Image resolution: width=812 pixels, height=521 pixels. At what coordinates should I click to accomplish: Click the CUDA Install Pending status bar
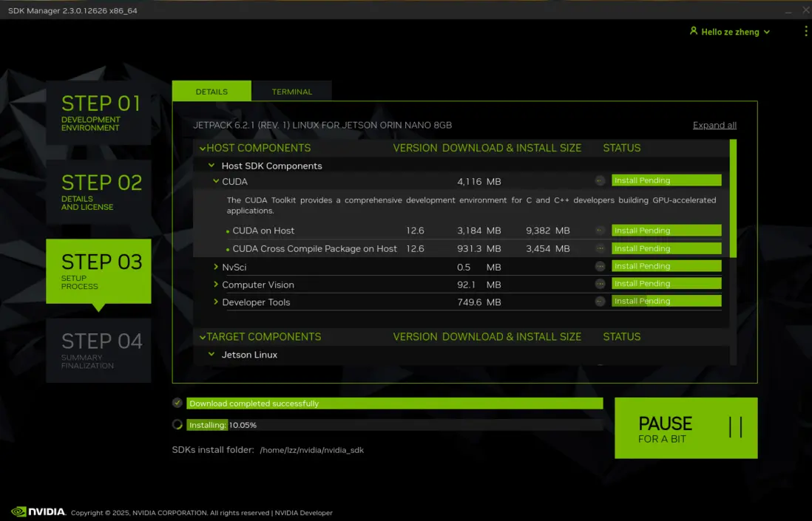tap(666, 180)
